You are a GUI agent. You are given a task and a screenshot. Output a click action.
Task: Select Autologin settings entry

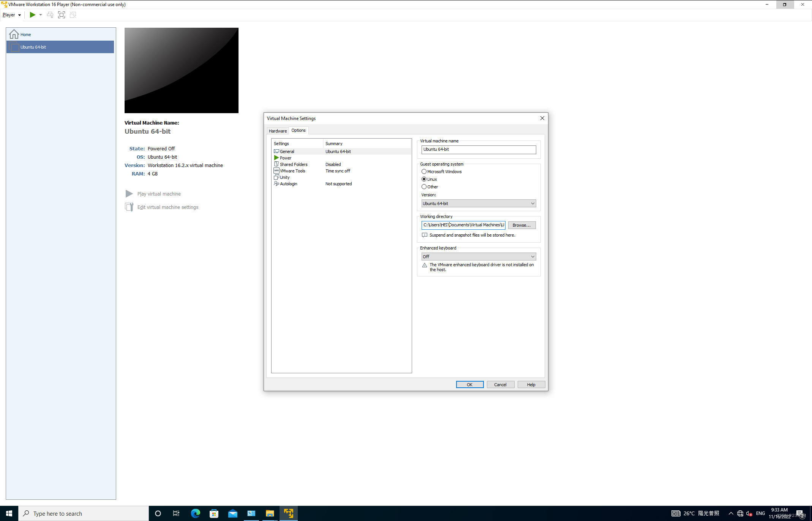point(288,184)
